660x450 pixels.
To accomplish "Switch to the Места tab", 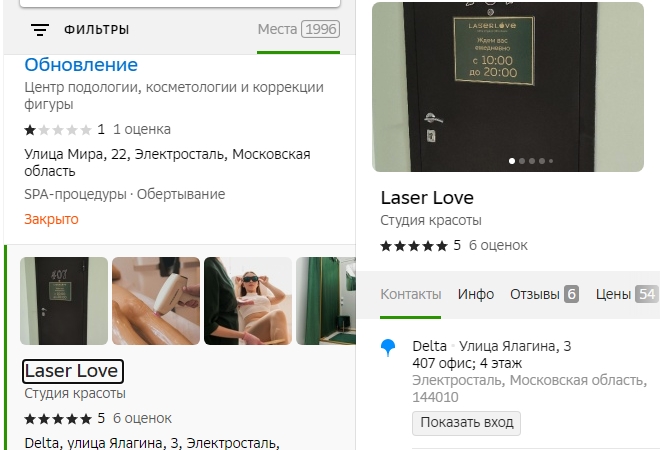I will 298,29.
